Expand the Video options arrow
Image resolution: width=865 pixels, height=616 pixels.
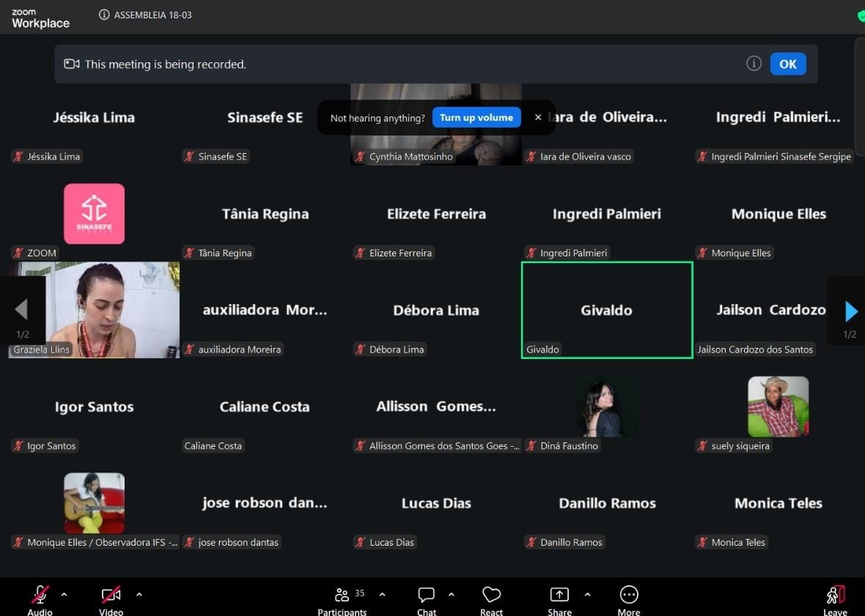pos(139,595)
